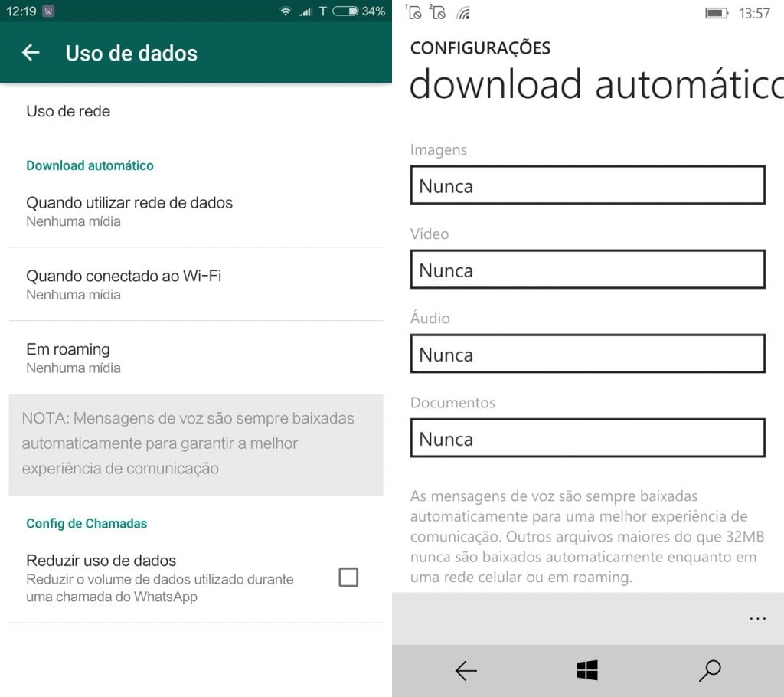Expand the Vídeo dropdown set to Nunca

click(x=587, y=270)
